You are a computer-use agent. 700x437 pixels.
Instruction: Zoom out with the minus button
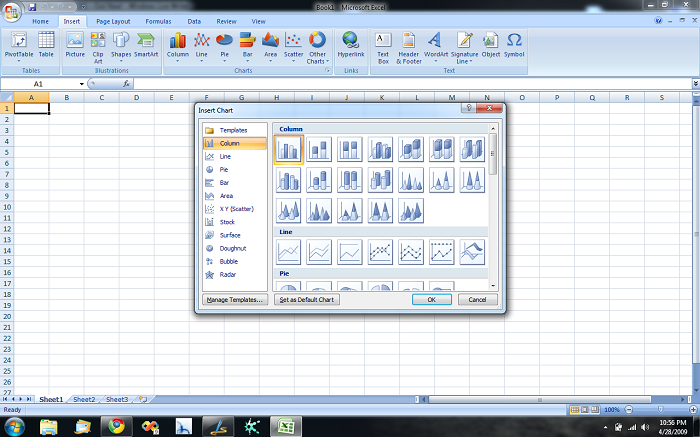pos(629,409)
